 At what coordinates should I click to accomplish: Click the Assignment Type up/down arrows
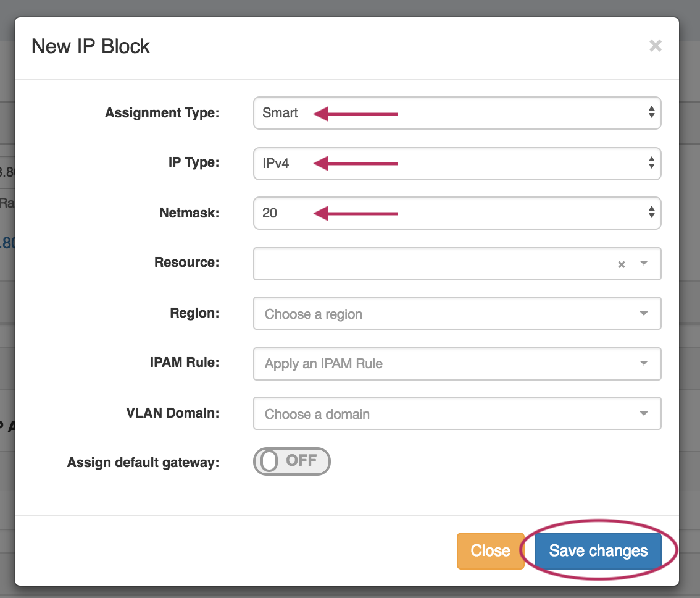(x=651, y=112)
